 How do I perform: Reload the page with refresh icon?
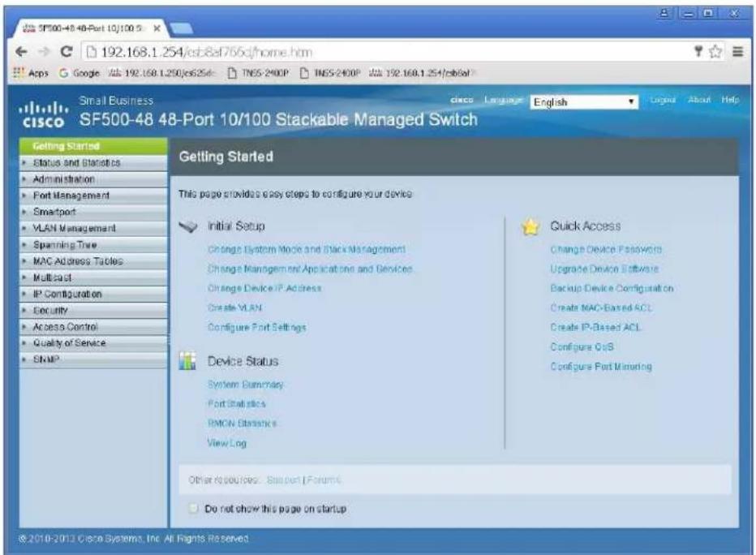[67, 52]
